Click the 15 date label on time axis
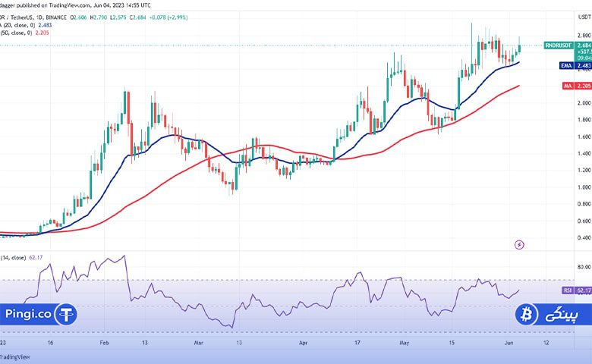Viewport: 592px width, 364px height. (x=452, y=343)
